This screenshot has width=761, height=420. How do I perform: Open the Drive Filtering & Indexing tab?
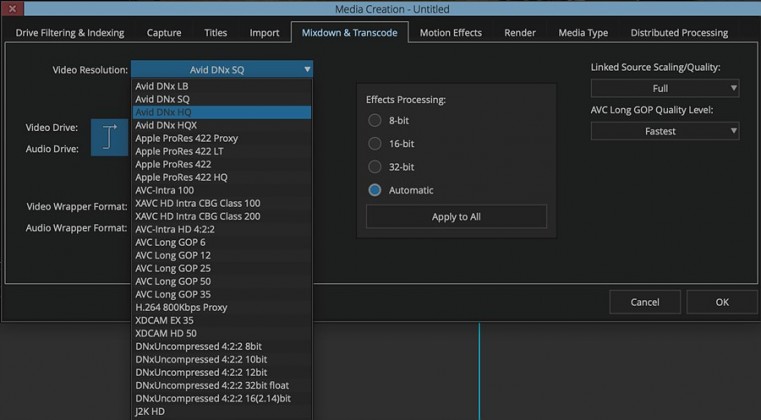tap(70, 33)
